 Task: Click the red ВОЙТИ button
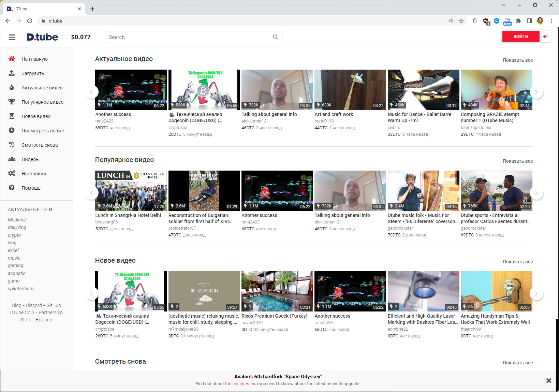521,37
